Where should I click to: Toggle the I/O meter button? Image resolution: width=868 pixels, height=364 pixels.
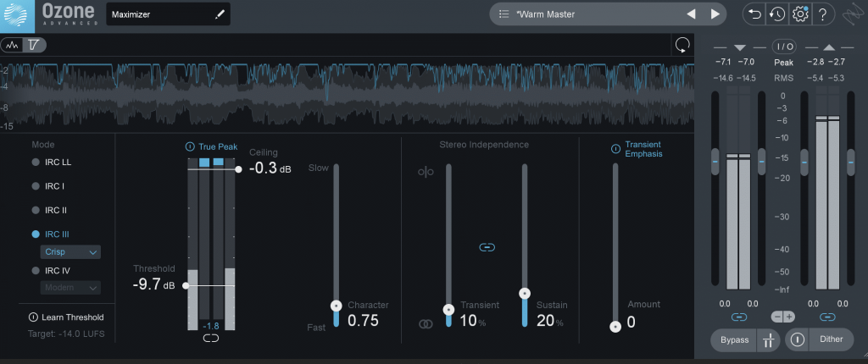[x=783, y=47]
